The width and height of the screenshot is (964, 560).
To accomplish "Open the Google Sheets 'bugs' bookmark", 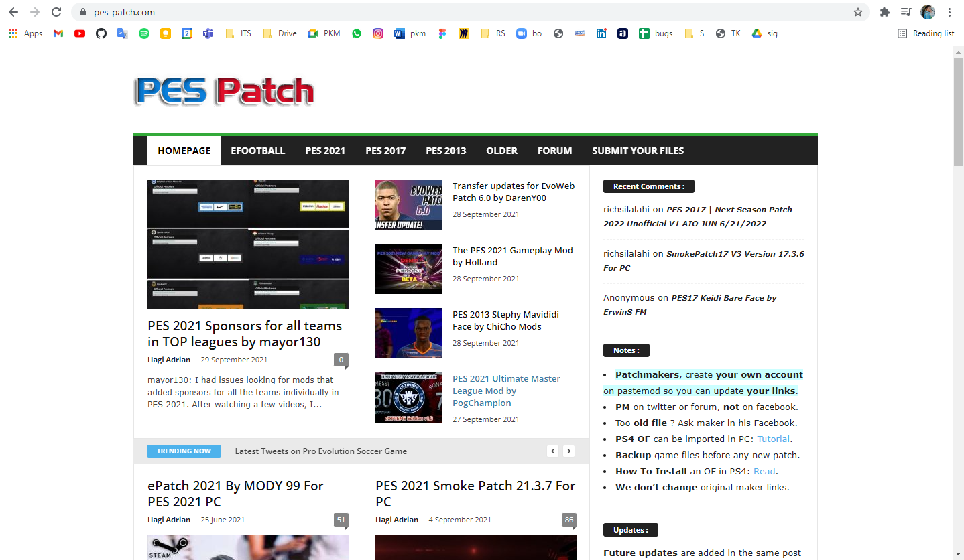I will 656,33.
